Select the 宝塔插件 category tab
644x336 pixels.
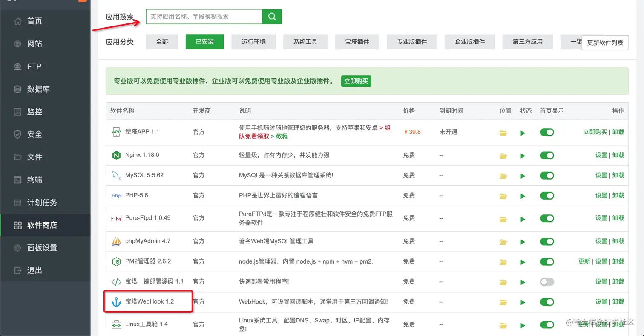[x=357, y=42]
